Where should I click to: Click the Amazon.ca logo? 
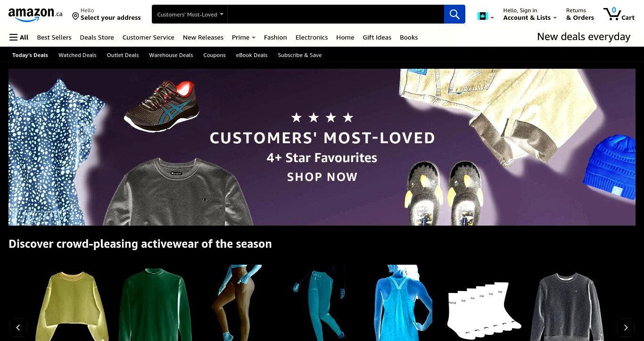coord(35,14)
